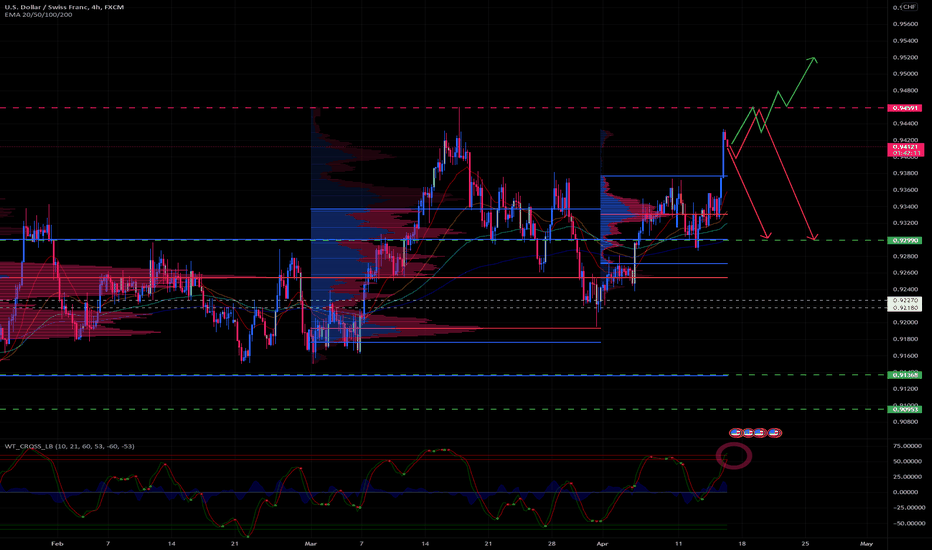Click the CHF currency button on price axis
The width and height of the screenshot is (932, 550).
[909, 7]
